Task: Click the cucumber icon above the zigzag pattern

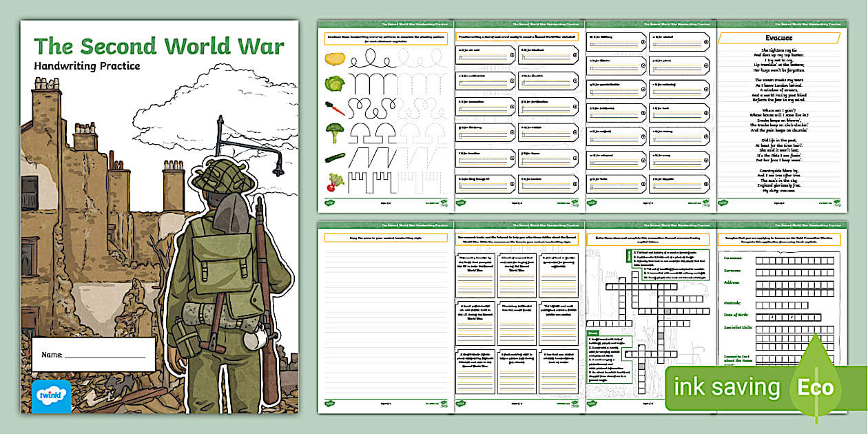Action: point(335,156)
